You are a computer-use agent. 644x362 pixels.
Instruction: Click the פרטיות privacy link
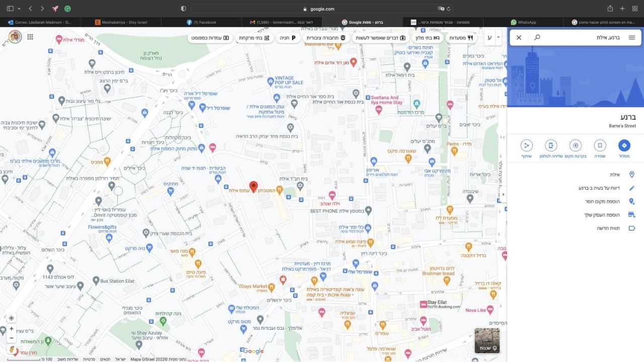(89, 359)
